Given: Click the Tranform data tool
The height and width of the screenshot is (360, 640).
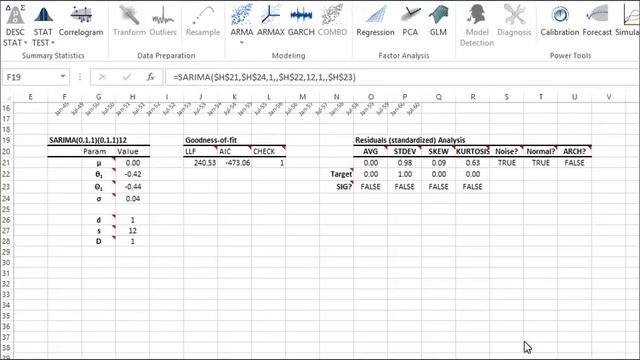Looking at the screenshot, I should click(129, 21).
